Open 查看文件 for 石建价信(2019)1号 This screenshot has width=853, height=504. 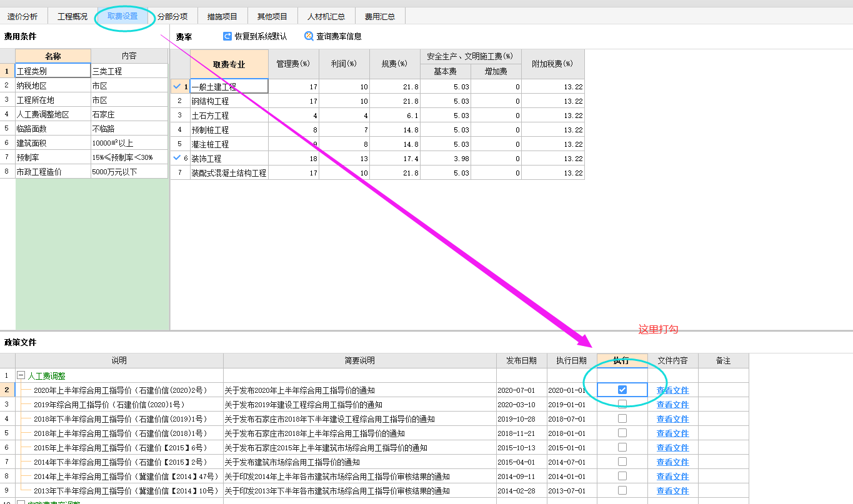click(x=672, y=419)
